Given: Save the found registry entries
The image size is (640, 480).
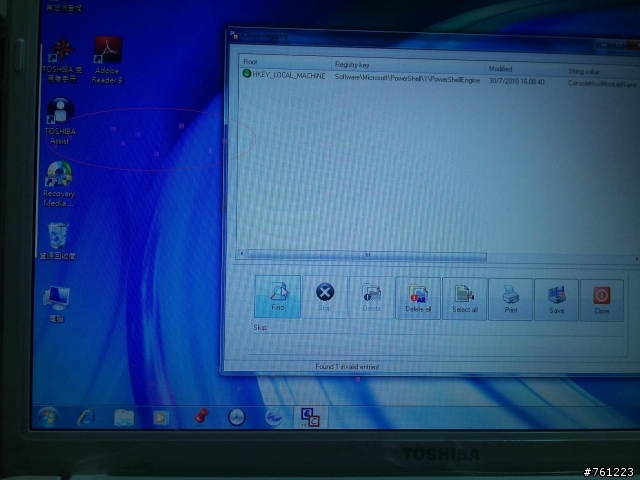Looking at the screenshot, I should point(556,300).
